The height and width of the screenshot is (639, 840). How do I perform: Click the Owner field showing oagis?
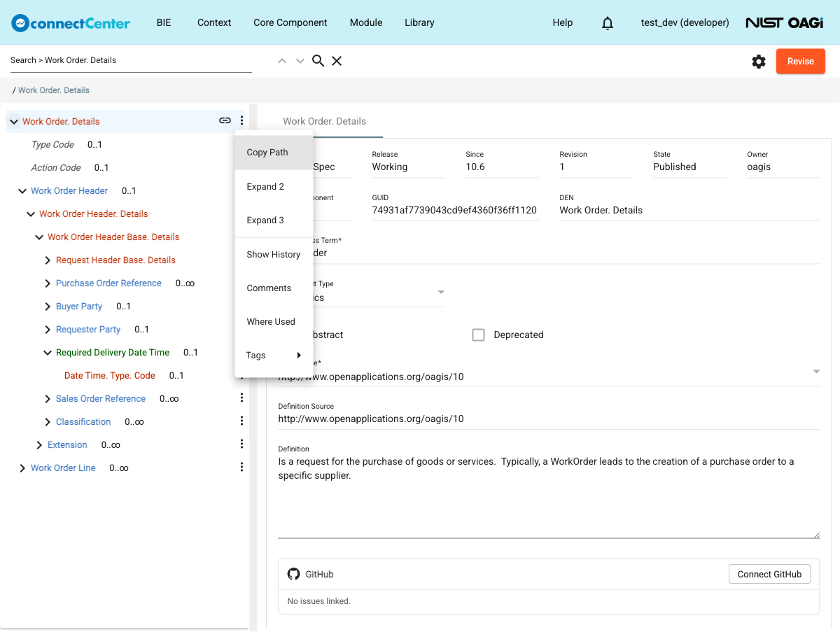783,167
